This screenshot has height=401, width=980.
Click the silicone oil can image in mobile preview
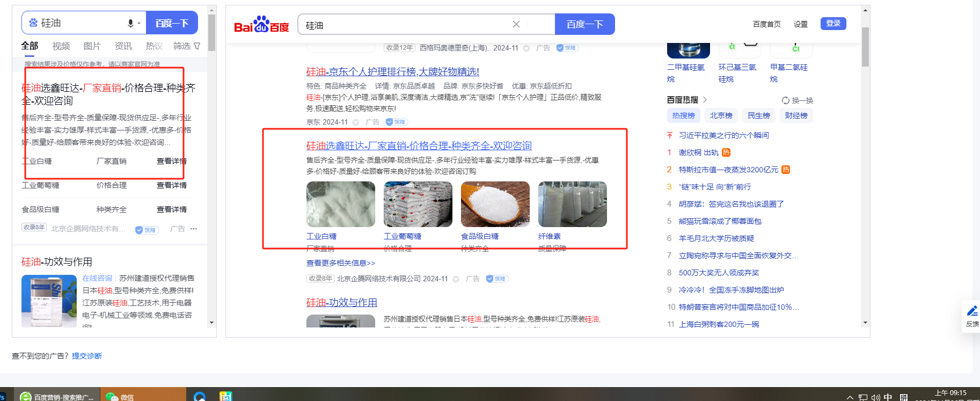click(49, 301)
